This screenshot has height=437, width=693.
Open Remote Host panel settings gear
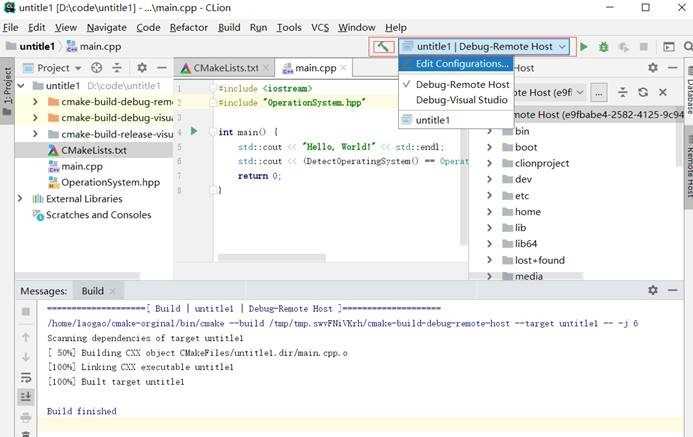point(653,68)
